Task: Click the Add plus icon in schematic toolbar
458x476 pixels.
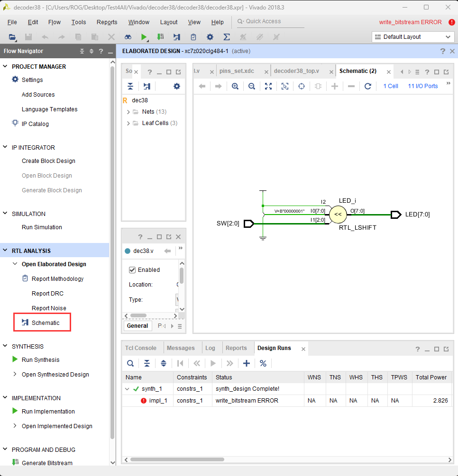Action: [335, 86]
